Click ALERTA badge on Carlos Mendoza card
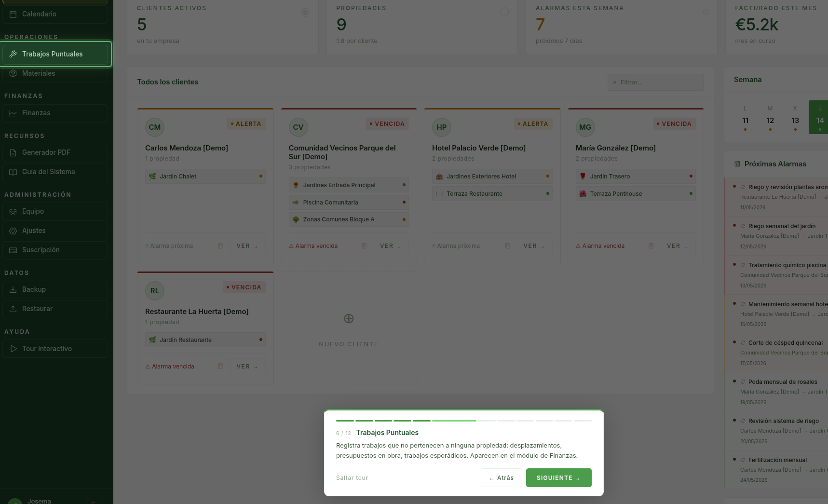This screenshot has width=828, height=504. (246, 124)
